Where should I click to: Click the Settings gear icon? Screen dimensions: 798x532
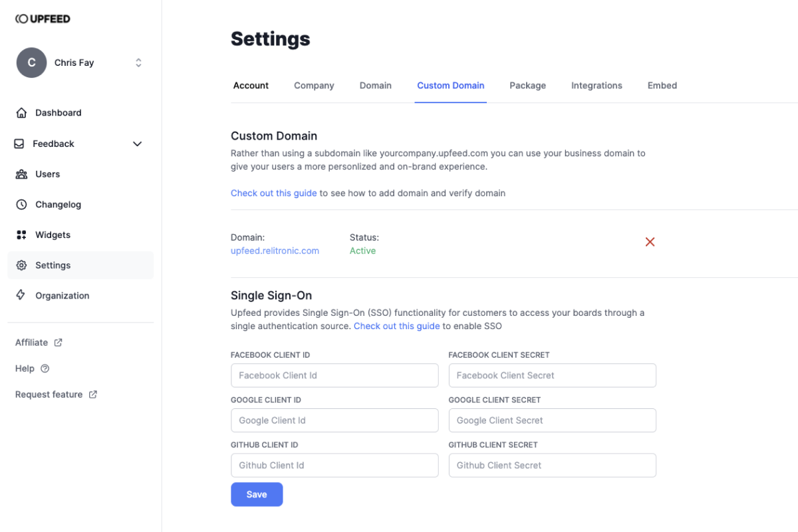point(22,265)
